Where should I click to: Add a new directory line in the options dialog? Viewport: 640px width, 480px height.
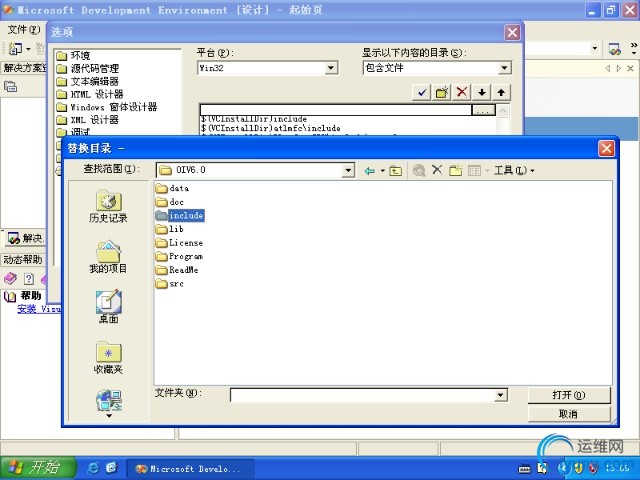click(x=442, y=93)
